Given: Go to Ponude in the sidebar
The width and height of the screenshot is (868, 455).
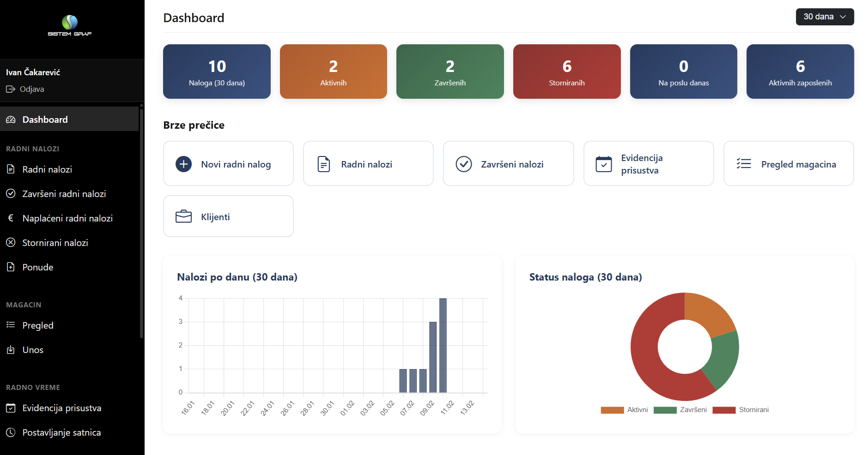Looking at the screenshot, I should pos(38,267).
